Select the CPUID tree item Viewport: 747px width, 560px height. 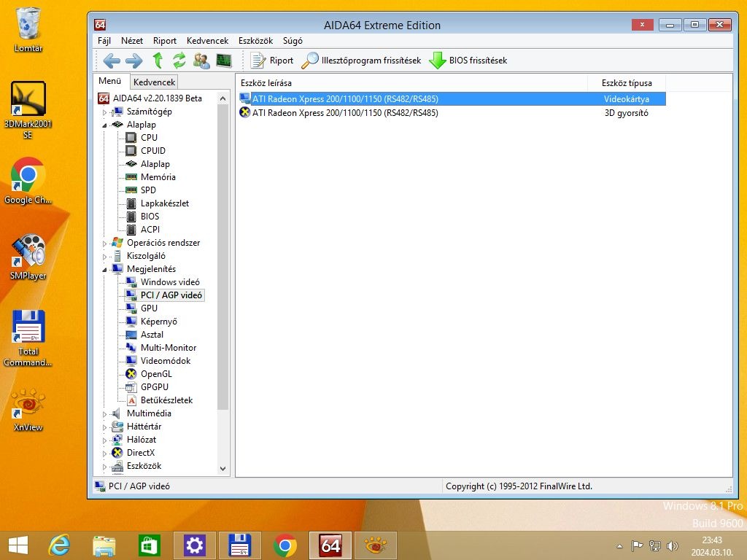click(153, 150)
